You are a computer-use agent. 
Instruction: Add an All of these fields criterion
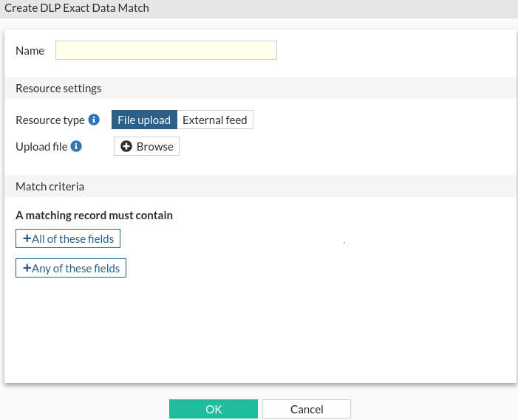(68, 238)
